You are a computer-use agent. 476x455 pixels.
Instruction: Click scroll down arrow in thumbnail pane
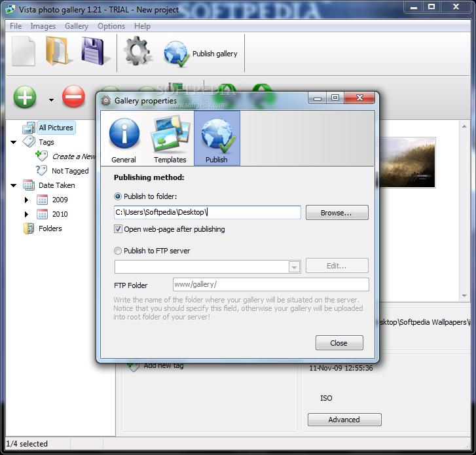(x=464, y=295)
